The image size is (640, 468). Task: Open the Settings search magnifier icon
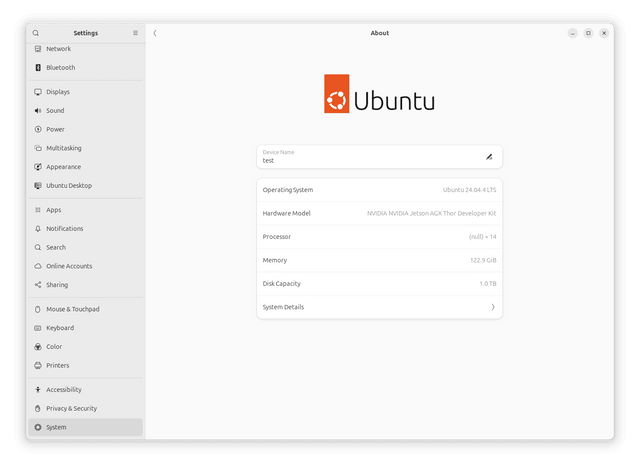[x=36, y=33]
